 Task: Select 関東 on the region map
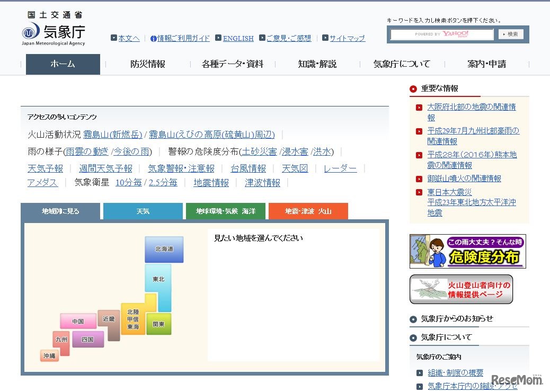click(x=159, y=324)
